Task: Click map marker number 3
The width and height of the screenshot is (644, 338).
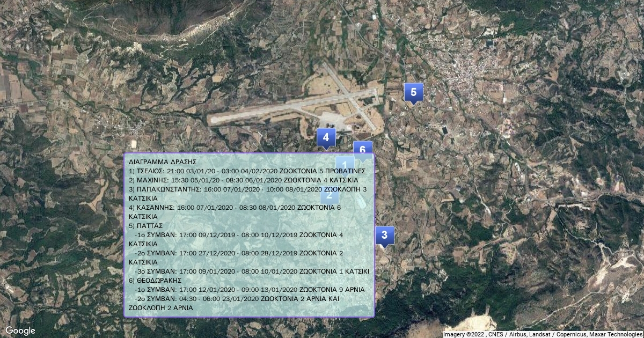Action: point(384,236)
